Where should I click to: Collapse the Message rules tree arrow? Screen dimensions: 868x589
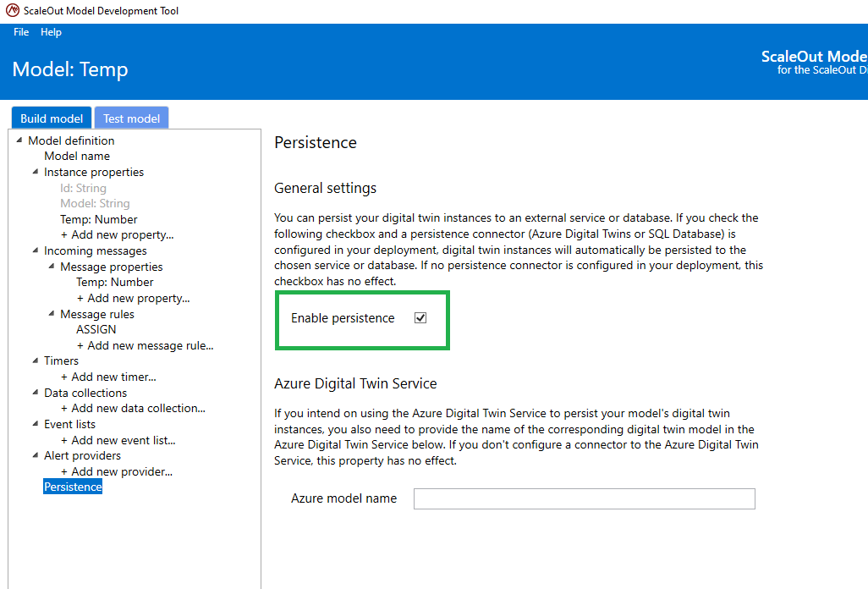coord(52,313)
